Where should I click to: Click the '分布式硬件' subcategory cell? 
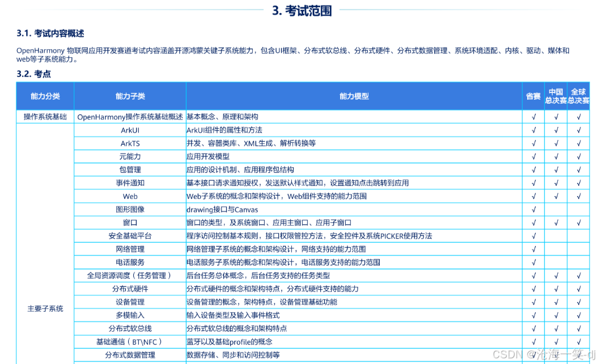coord(130,289)
